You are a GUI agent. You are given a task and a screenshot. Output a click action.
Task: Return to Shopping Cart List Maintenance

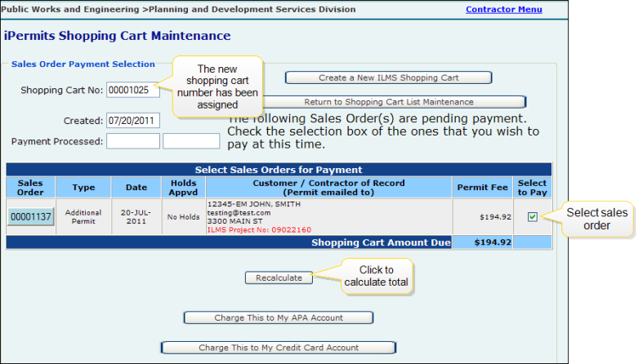388,102
